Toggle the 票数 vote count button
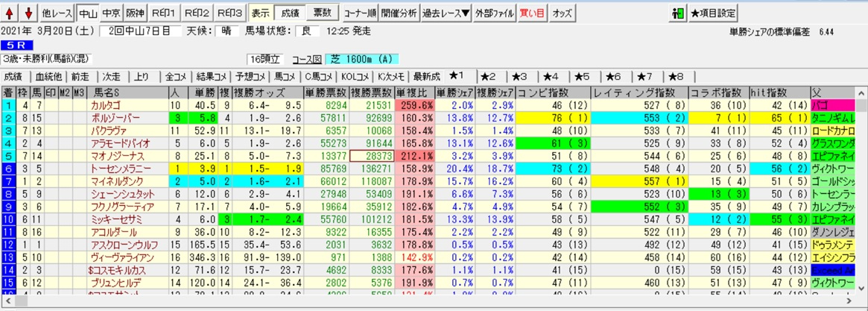This screenshot has width=868, height=311. [x=322, y=13]
